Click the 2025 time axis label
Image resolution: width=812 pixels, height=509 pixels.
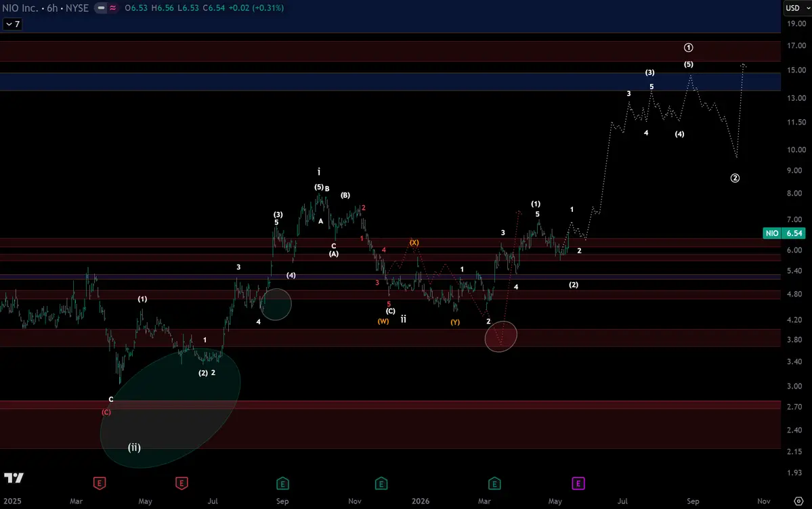pyautogui.click(x=12, y=502)
